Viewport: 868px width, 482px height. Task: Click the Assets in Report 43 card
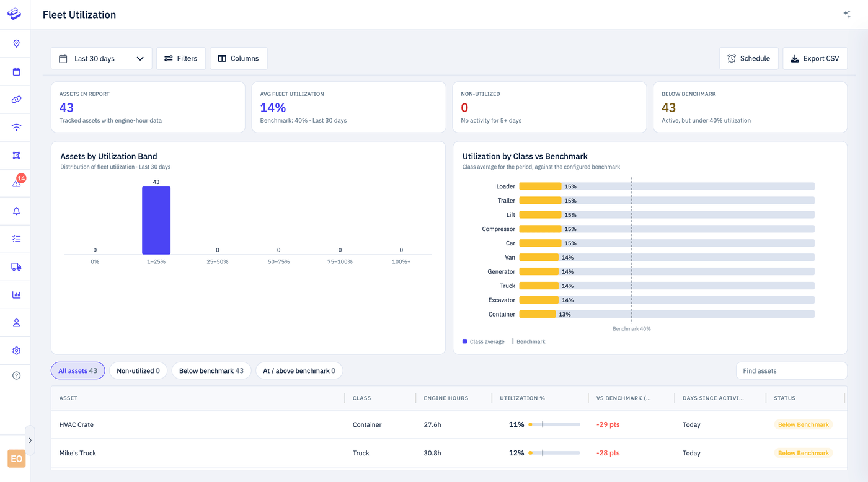point(148,107)
